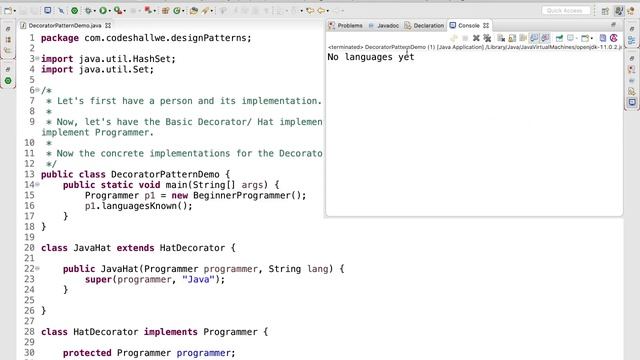This screenshot has height=360, width=640.
Task: Click the blue document icon in Console toolbar
Action: pos(602,38)
